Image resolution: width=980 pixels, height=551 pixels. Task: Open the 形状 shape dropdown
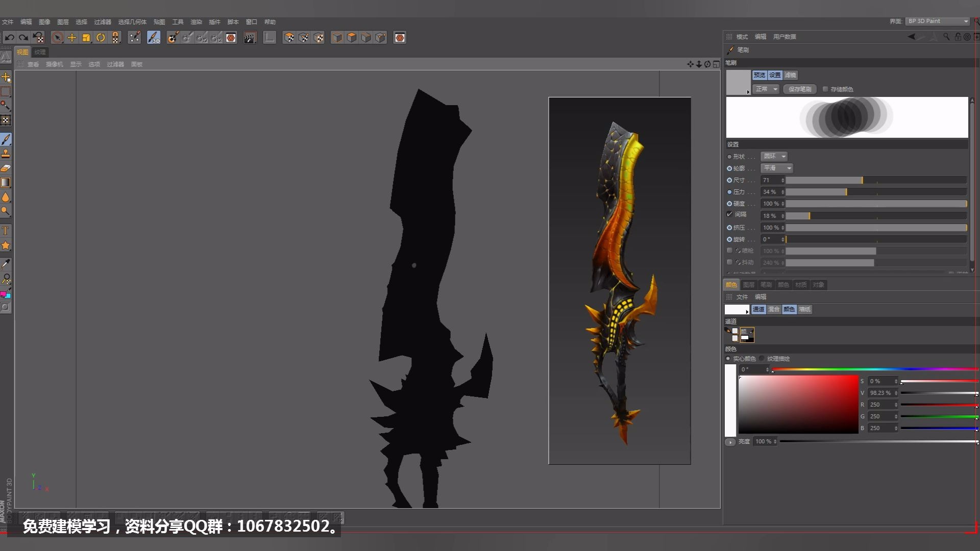tap(774, 156)
